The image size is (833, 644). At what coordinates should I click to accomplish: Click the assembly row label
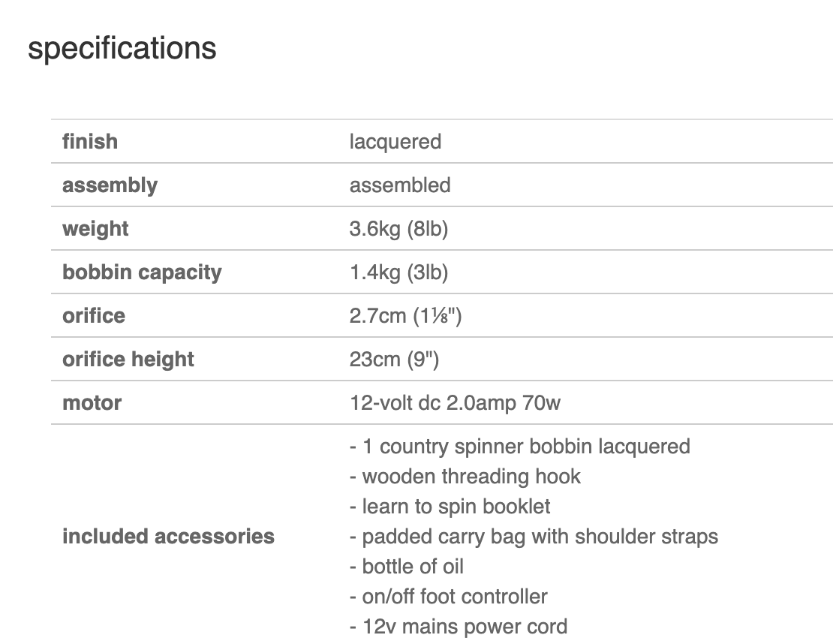click(110, 185)
